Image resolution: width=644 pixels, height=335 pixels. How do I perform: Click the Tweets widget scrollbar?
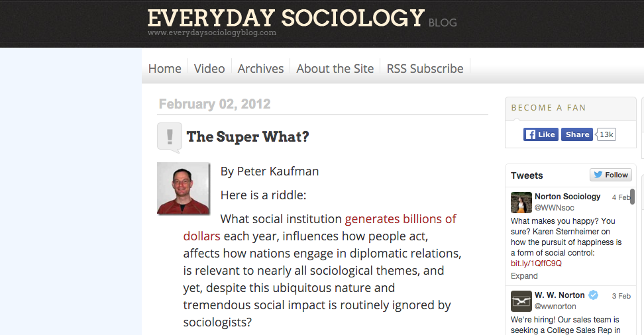[x=632, y=200]
